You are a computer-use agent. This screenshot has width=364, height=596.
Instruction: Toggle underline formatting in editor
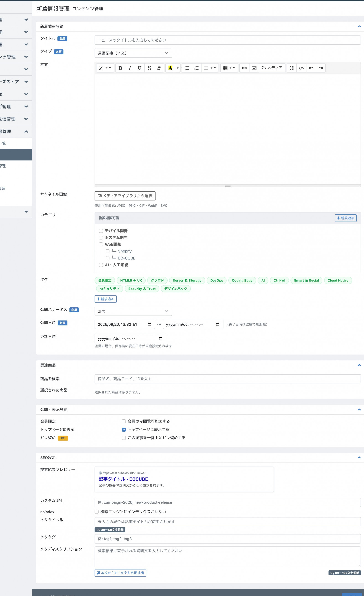(x=140, y=68)
